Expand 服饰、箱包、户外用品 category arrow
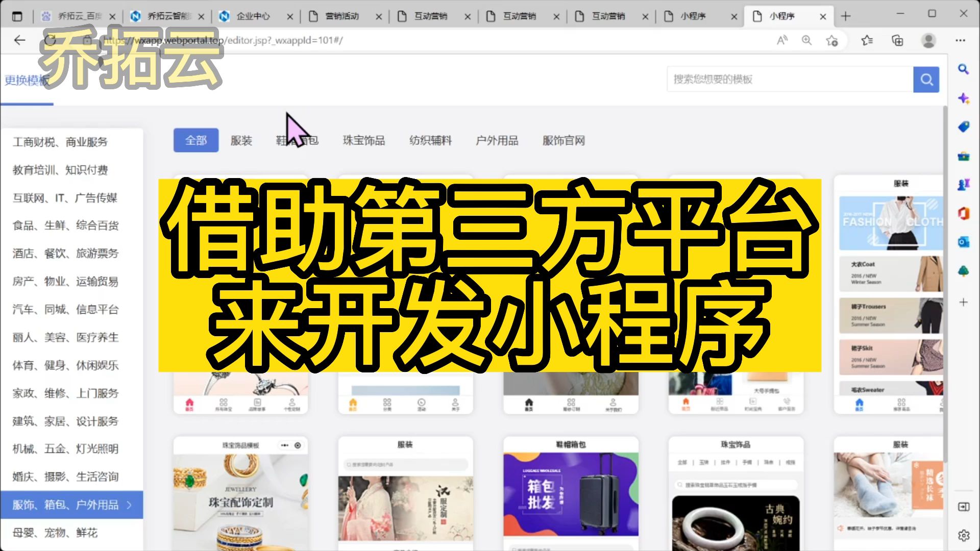 (x=129, y=505)
